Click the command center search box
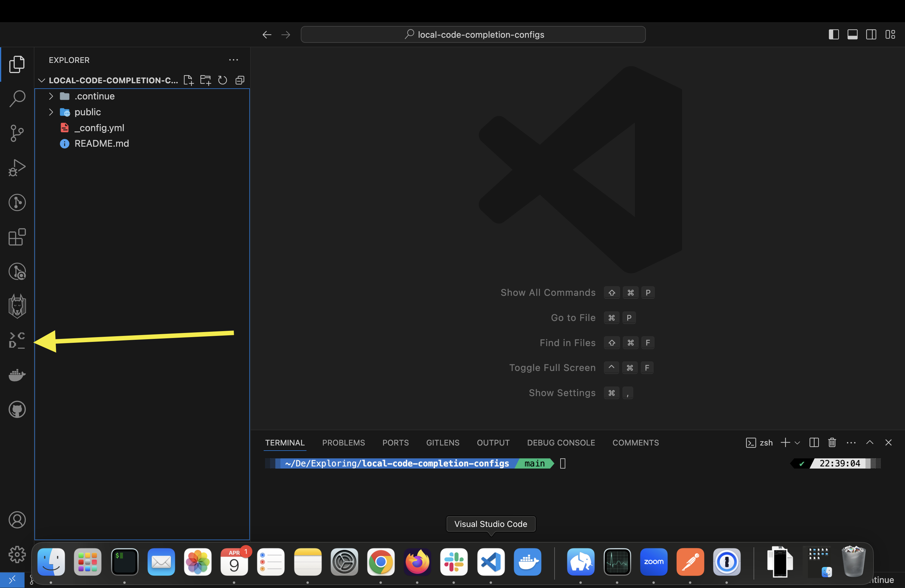Image resolution: width=905 pixels, height=588 pixels. click(x=473, y=35)
